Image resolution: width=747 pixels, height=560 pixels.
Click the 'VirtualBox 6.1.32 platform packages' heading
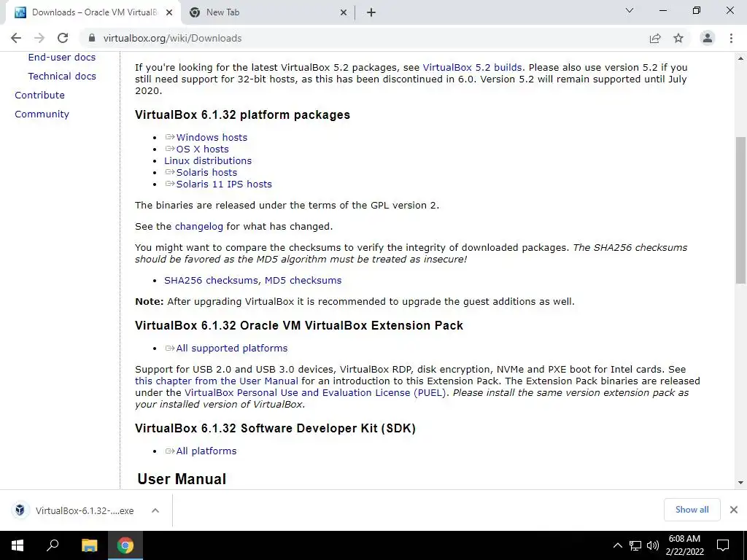242,114
